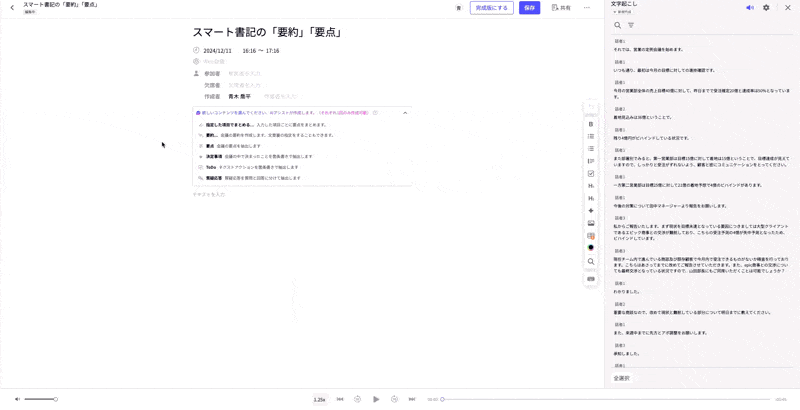Image resolution: width=800 pixels, height=410 pixels.
Task: Open the color picker circle in side toolbar
Action: pyautogui.click(x=591, y=248)
